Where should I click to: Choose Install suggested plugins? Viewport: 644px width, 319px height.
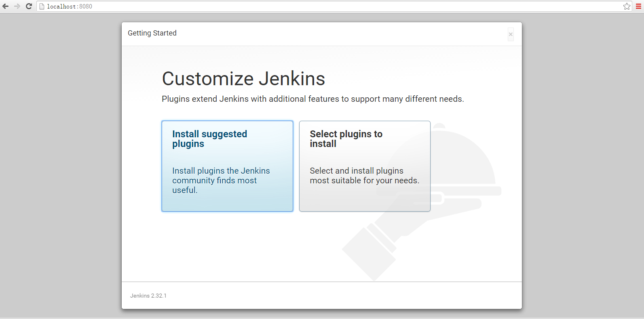click(227, 166)
